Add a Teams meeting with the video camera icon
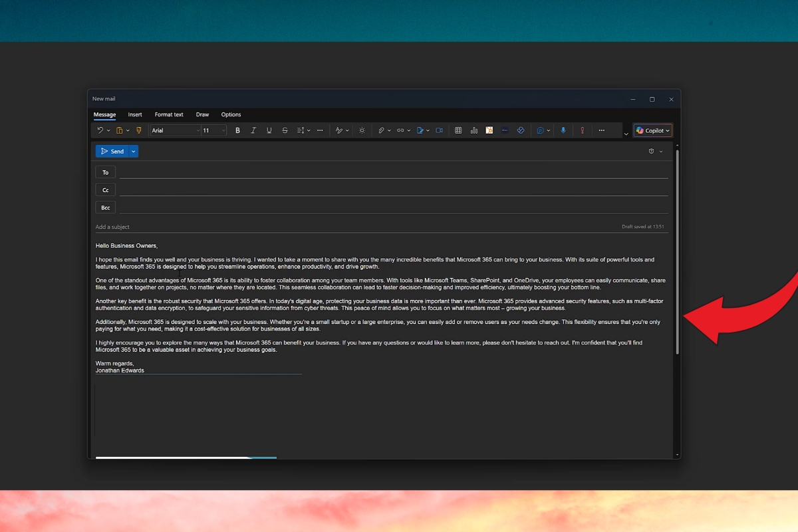Image resolution: width=798 pixels, height=532 pixels. 440,130
